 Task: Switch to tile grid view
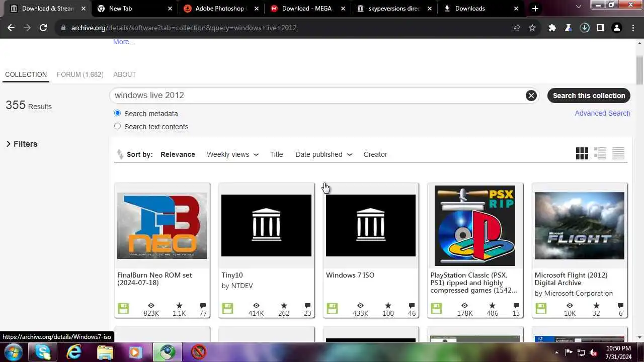[x=582, y=154]
